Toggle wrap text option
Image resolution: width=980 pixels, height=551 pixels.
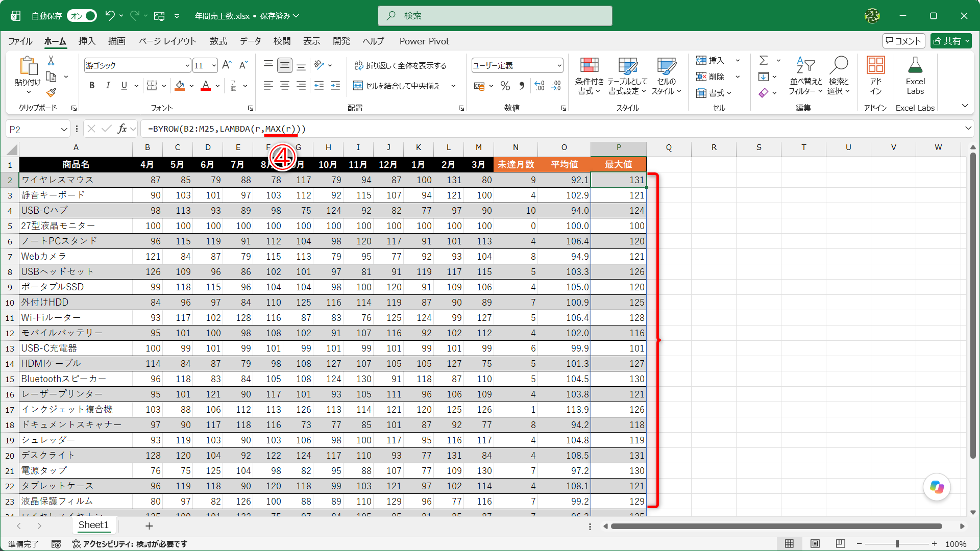click(400, 65)
